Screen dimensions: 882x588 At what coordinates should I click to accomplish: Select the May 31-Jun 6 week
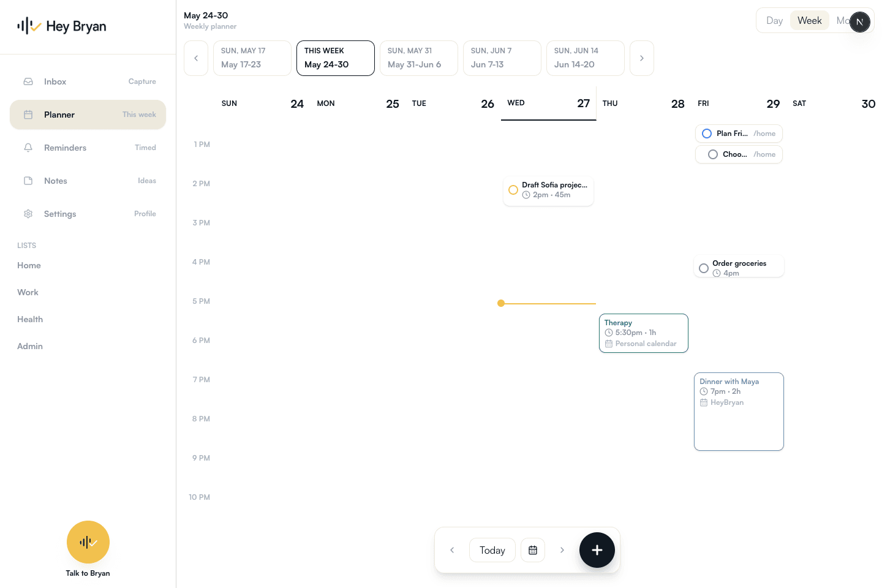[x=419, y=58]
